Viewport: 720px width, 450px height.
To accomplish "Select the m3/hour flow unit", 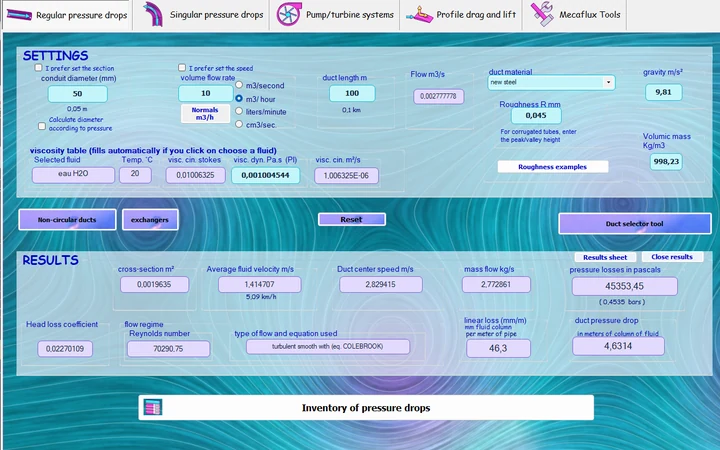I will [x=239, y=98].
